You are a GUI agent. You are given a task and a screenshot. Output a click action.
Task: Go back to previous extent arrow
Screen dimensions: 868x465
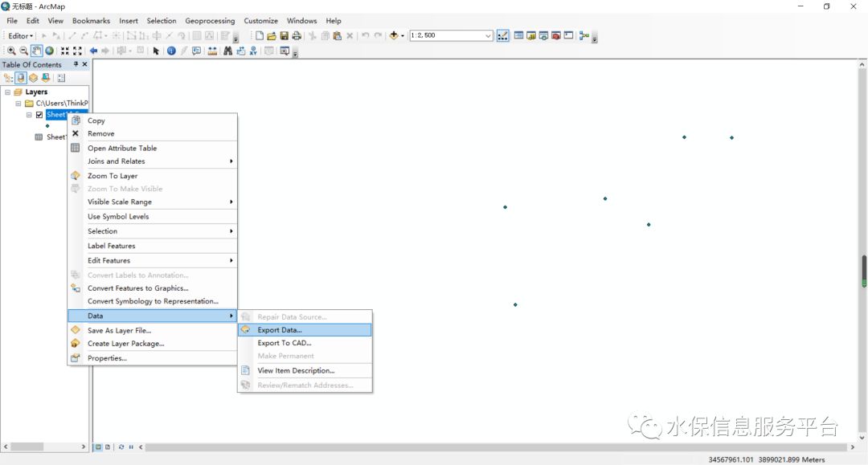(x=93, y=51)
